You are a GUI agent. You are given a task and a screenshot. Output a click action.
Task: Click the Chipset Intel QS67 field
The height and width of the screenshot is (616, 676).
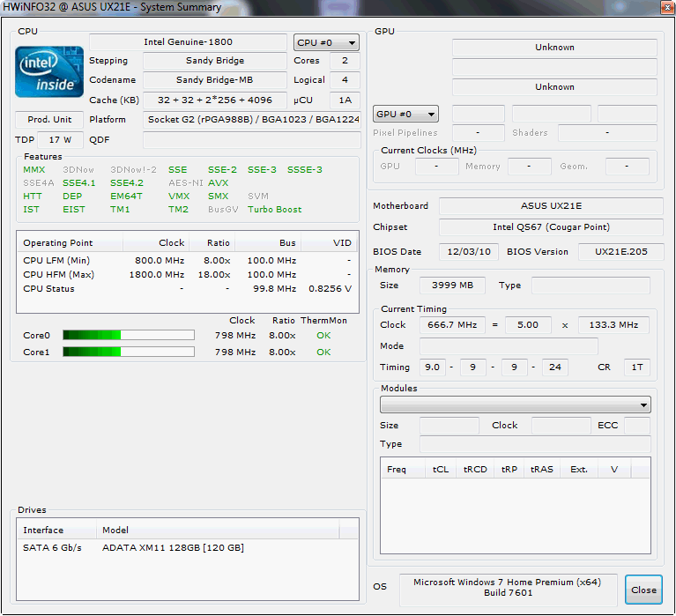point(551,227)
